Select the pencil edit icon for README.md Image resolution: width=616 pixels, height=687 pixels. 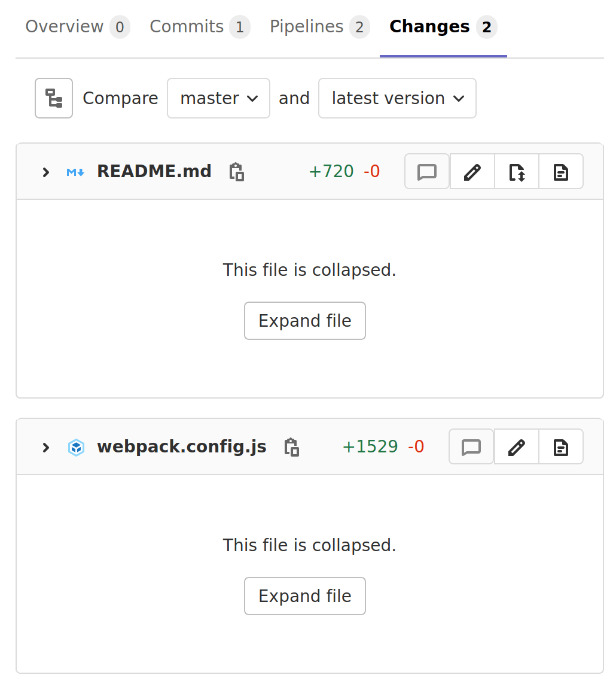(x=471, y=172)
